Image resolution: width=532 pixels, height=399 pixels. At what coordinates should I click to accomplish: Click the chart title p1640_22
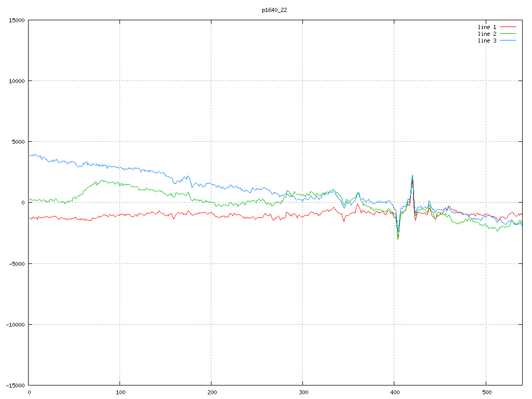(274, 10)
